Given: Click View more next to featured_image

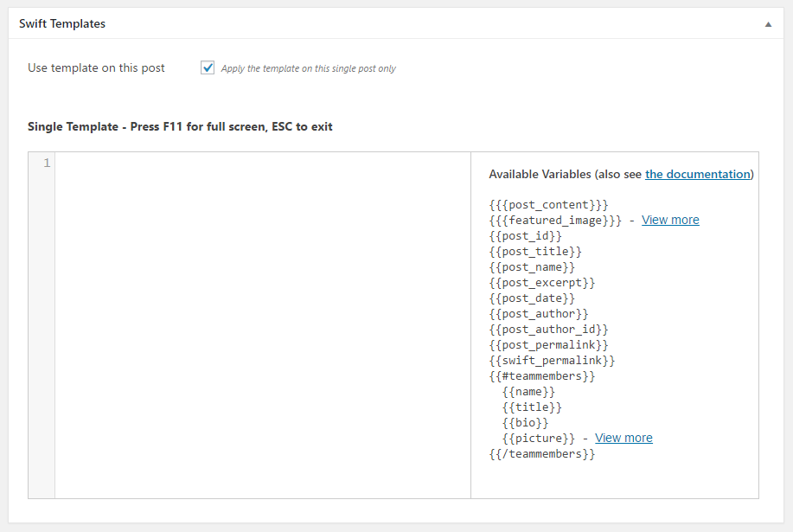Looking at the screenshot, I should pos(670,220).
